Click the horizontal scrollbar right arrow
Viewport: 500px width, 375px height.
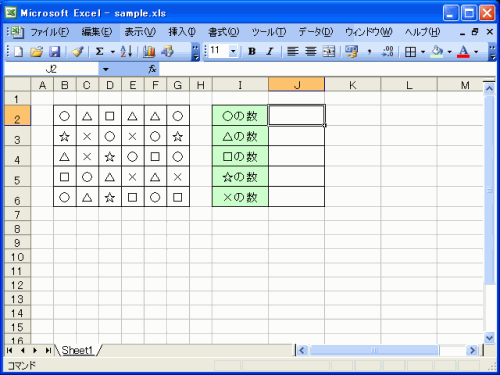(x=472, y=350)
